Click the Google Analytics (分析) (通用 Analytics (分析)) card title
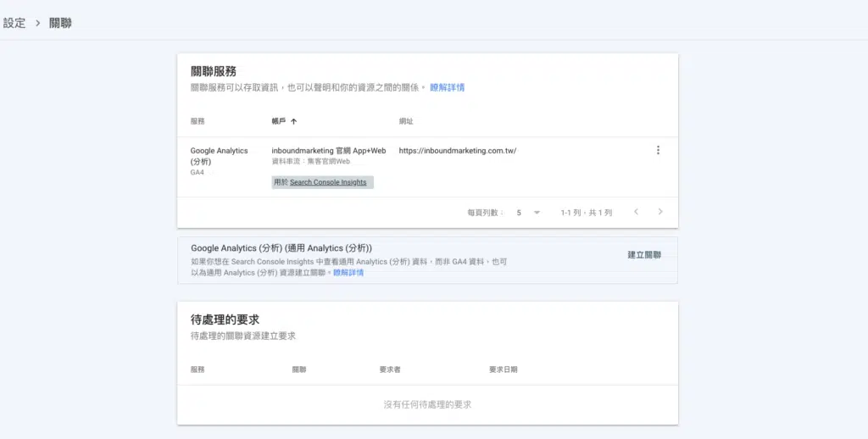 pyautogui.click(x=281, y=248)
